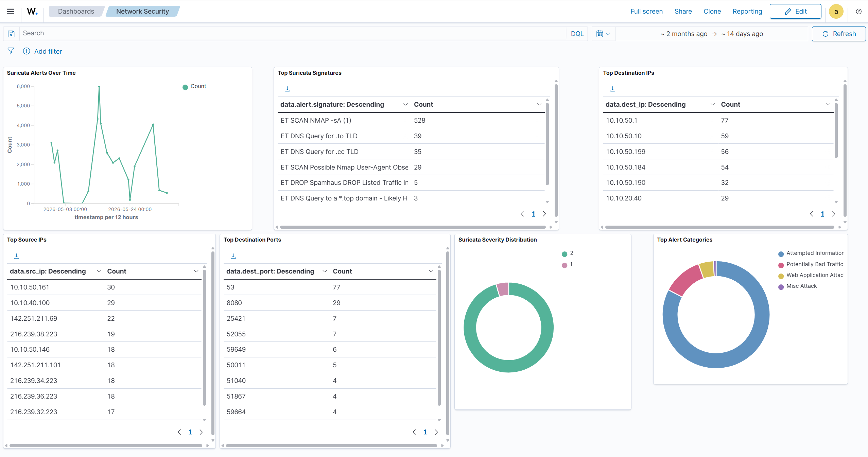Go to Dashboards breadcrumb
This screenshot has width=868, height=457.
tap(76, 11)
